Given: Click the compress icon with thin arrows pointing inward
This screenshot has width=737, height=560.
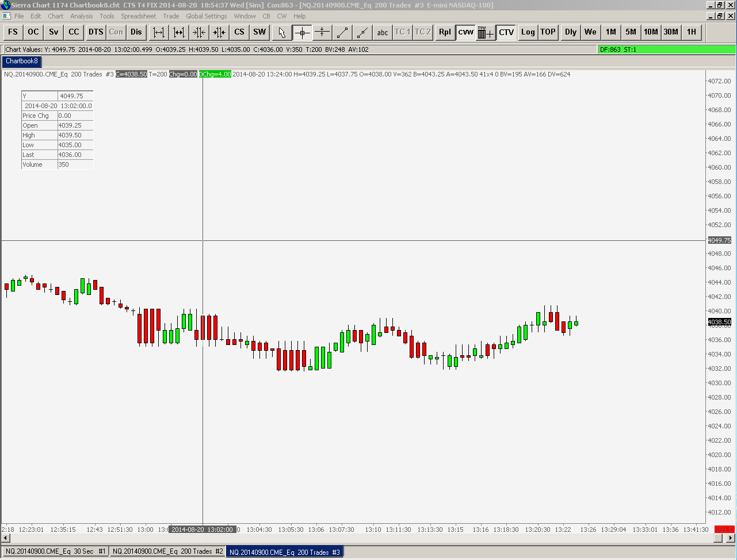Looking at the screenshot, I should pyautogui.click(x=199, y=32).
